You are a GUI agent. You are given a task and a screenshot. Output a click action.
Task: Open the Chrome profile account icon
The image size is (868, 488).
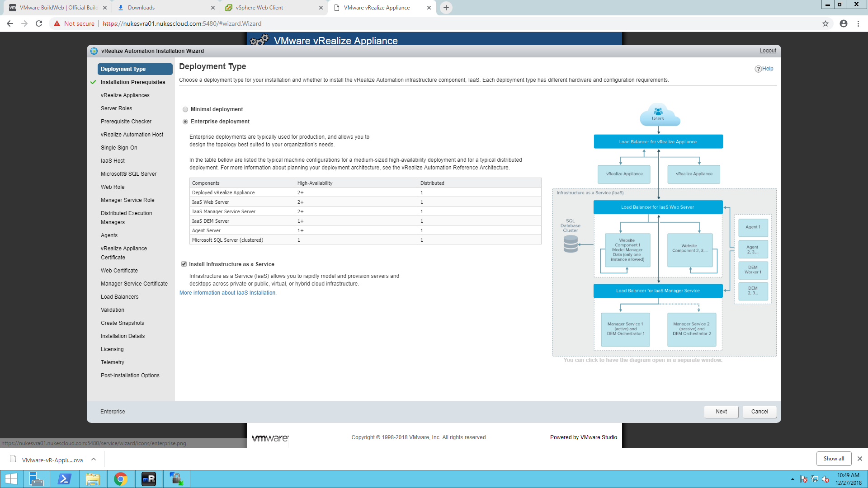point(844,23)
